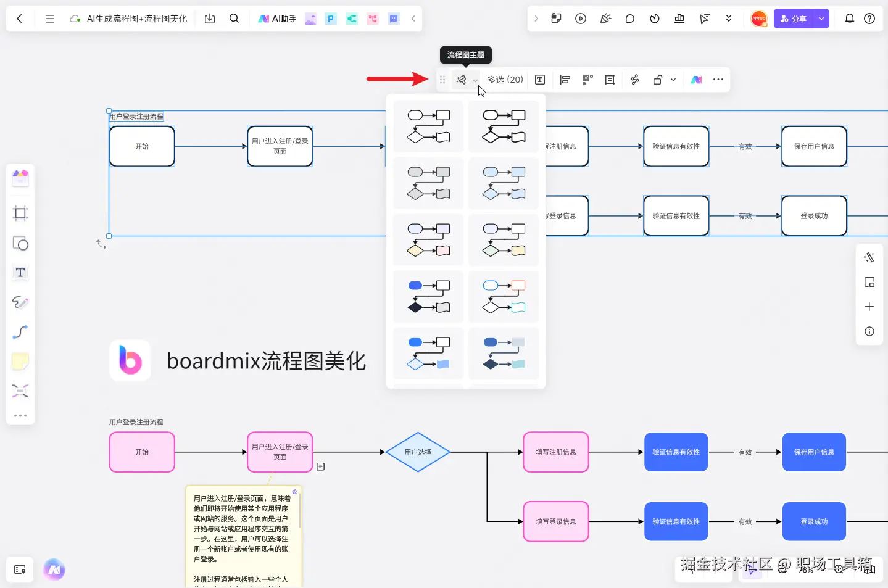Select the Pencil drawing tool
The image size is (888, 588).
[20, 302]
